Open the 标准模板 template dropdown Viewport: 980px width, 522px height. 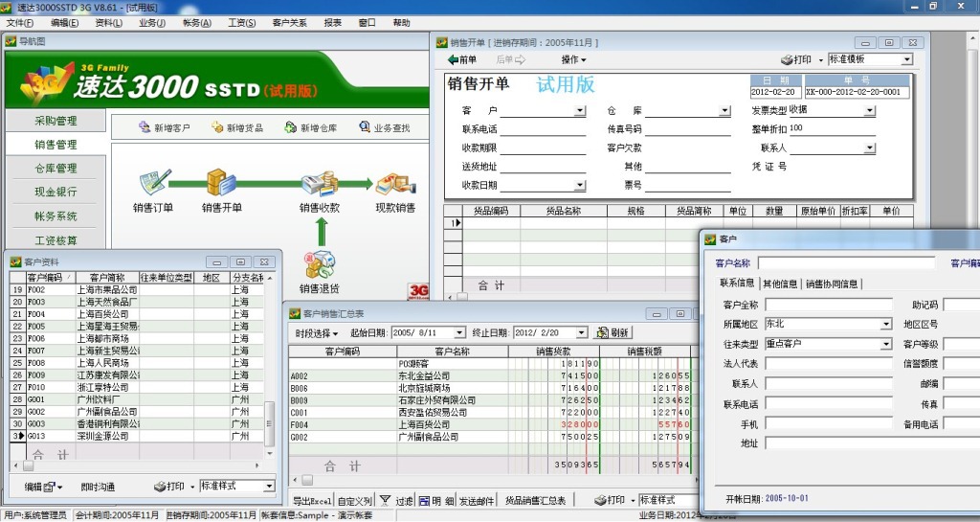(907, 59)
